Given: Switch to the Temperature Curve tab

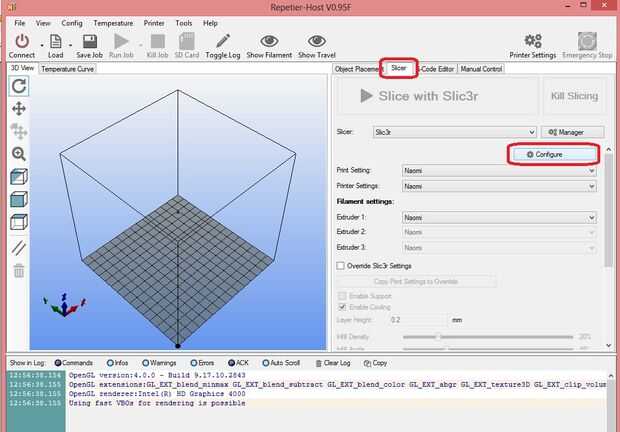Looking at the screenshot, I should click(68, 69).
